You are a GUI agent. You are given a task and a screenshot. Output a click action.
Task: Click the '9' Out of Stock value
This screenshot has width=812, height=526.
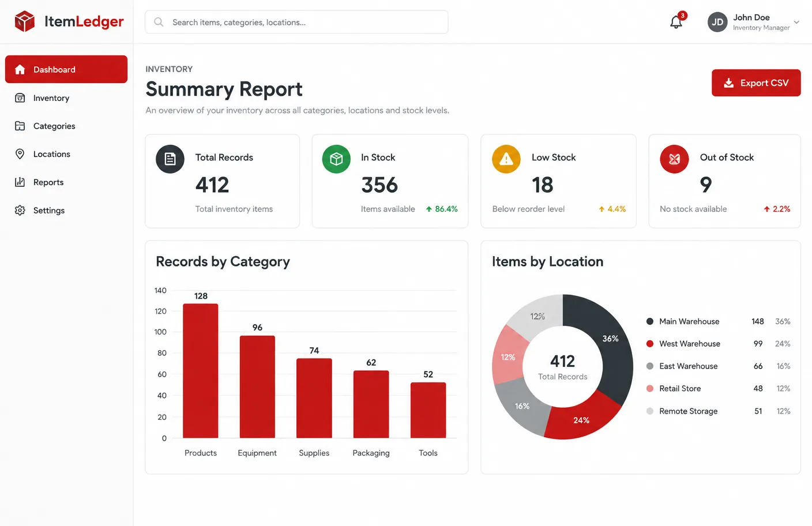706,185
